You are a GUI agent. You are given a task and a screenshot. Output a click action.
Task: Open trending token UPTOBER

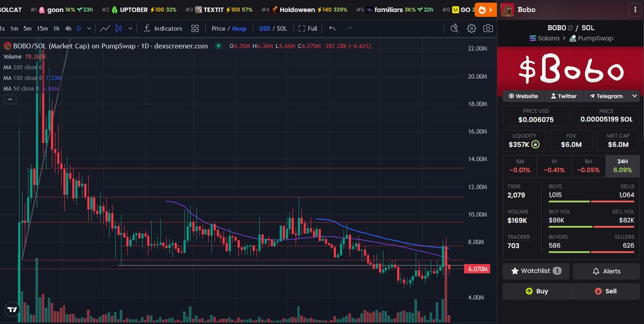pos(140,10)
